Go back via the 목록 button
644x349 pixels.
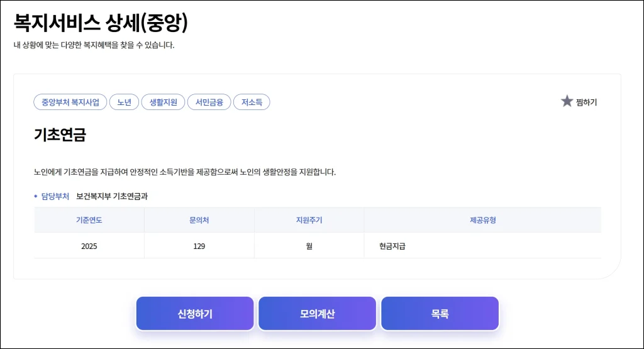tap(440, 314)
